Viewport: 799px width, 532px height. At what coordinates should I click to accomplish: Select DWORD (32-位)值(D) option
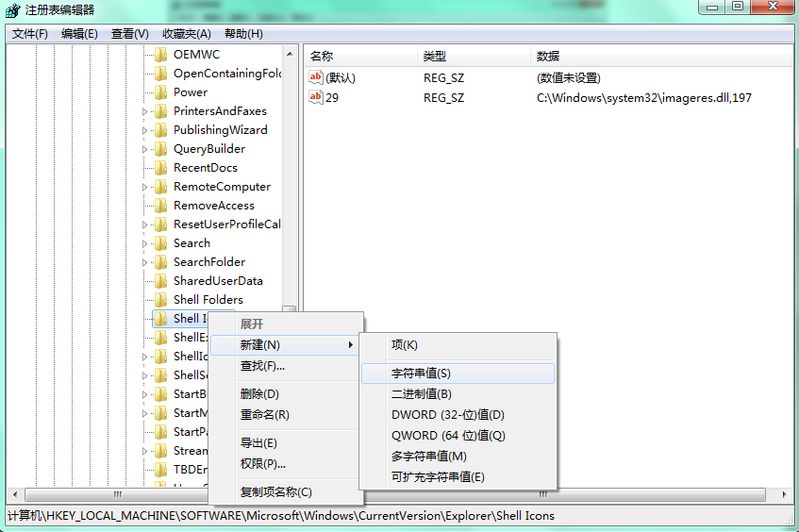(458, 415)
